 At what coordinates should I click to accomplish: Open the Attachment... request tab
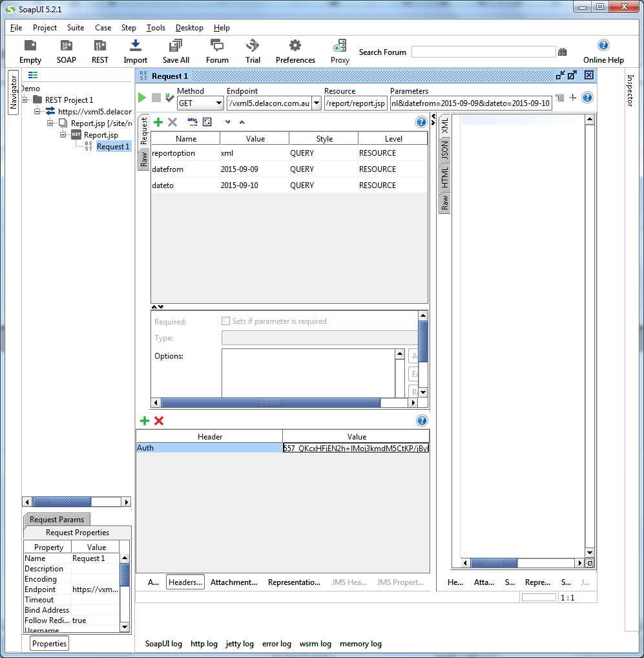coord(234,582)
